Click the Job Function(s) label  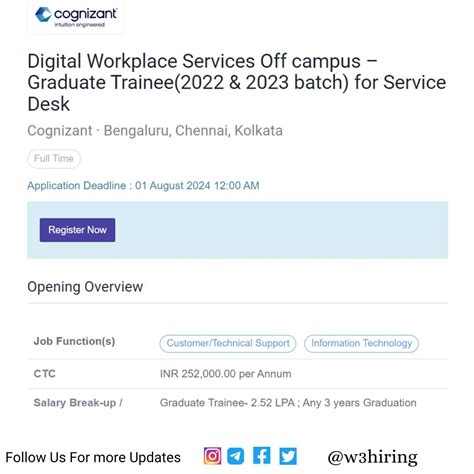(x=74, y=341)
